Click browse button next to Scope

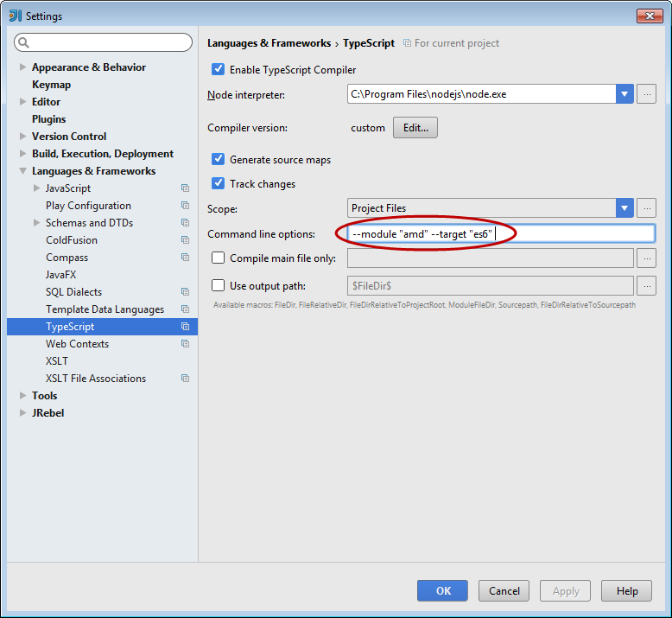[646, 208]
